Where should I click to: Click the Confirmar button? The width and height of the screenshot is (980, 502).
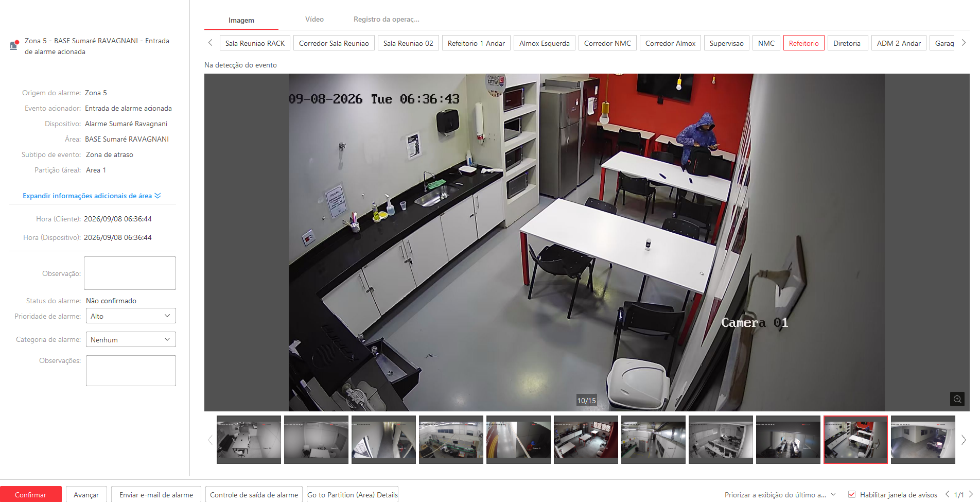click(30, 494)
